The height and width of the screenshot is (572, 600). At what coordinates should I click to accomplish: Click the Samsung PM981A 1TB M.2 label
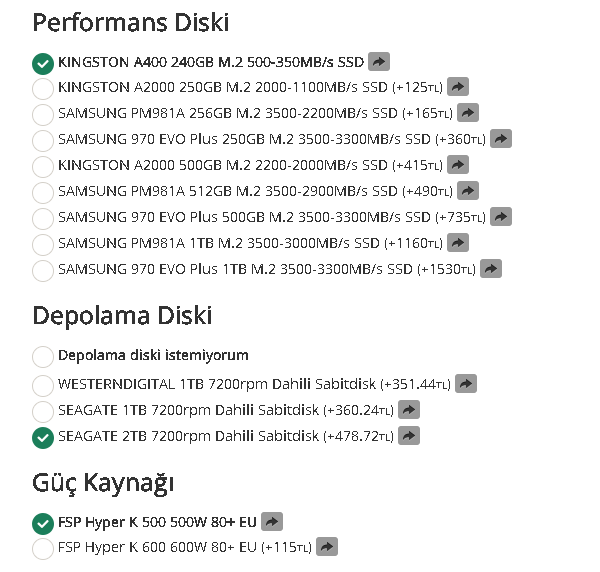[218, 243]
